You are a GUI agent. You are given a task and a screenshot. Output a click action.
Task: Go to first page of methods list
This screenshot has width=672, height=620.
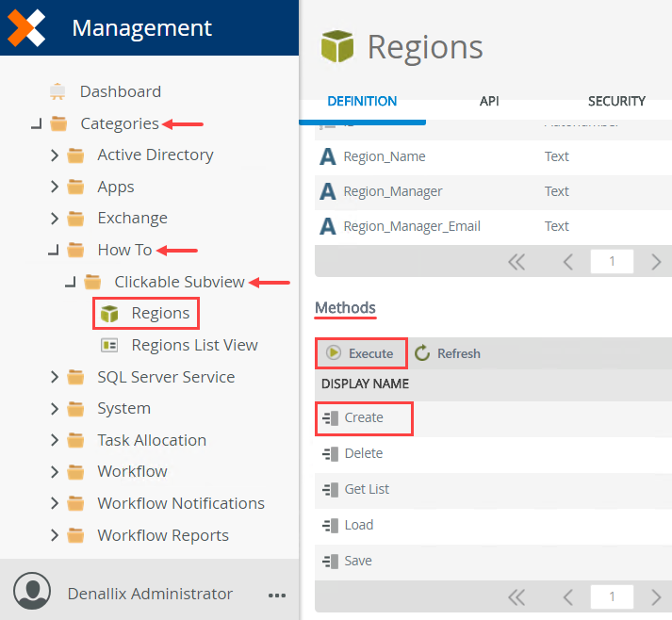[516, 596]
